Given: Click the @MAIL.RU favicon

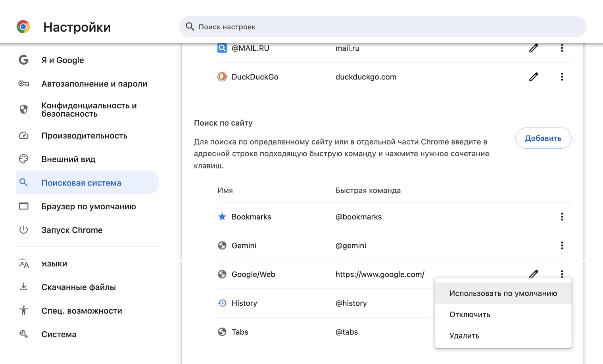Looking at the screenshot, I should pos(222,48).
